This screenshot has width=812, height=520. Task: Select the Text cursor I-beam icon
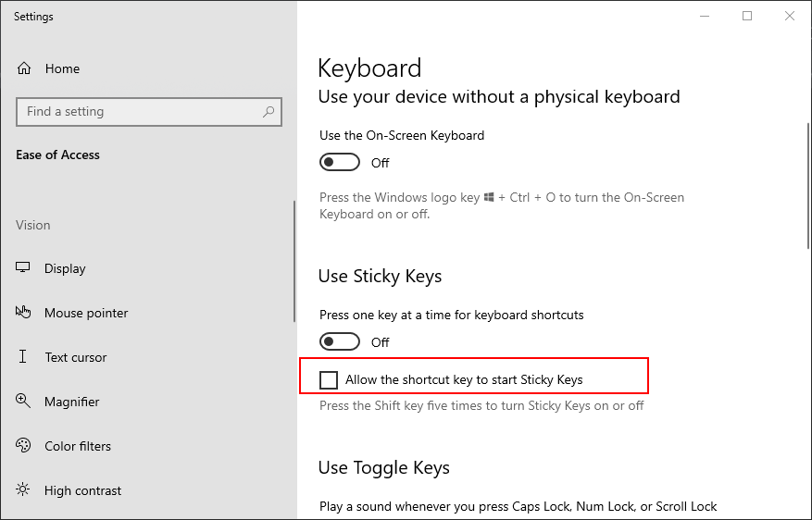[x=23, y=356]
